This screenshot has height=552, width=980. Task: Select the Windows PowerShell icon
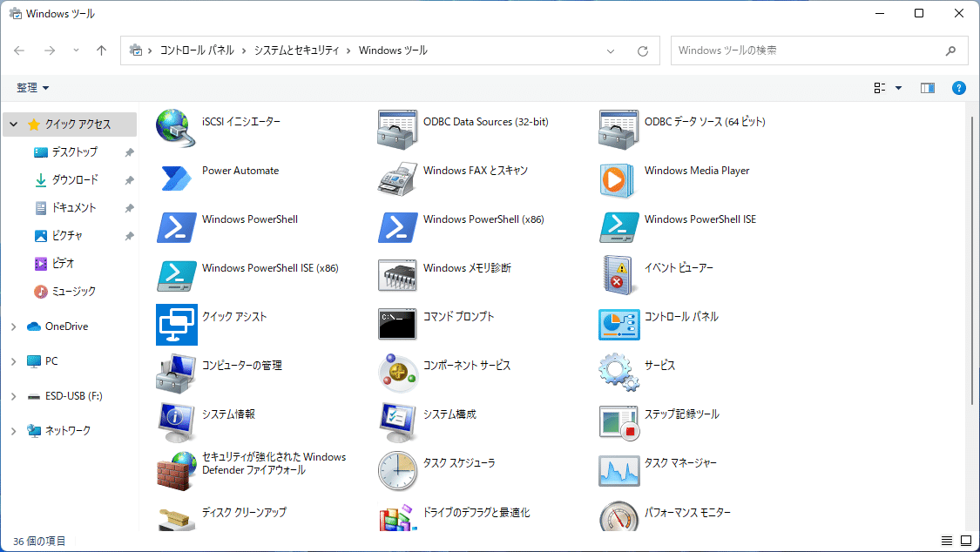point(176,227)
